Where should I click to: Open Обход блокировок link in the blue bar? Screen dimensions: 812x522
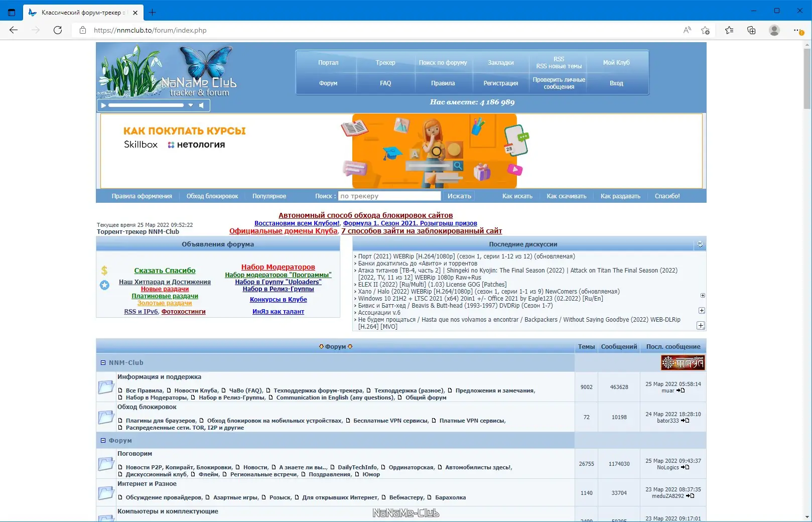click(x=212, y=196)
